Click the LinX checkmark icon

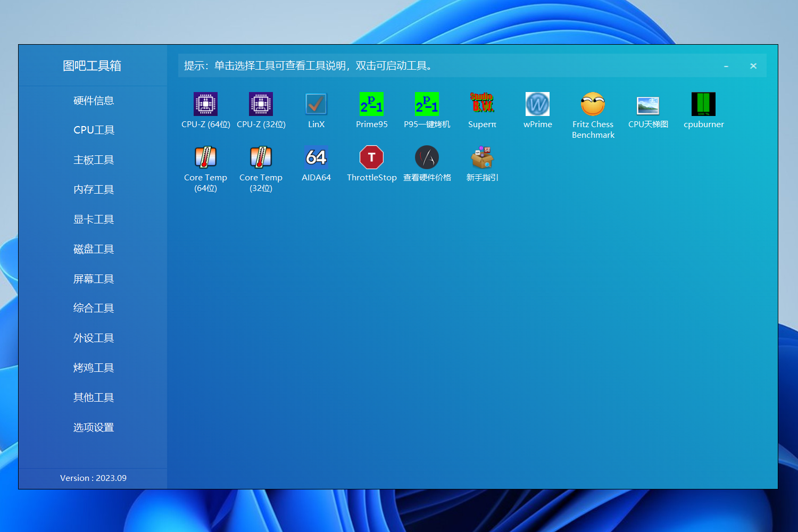(x=316, y=104)
